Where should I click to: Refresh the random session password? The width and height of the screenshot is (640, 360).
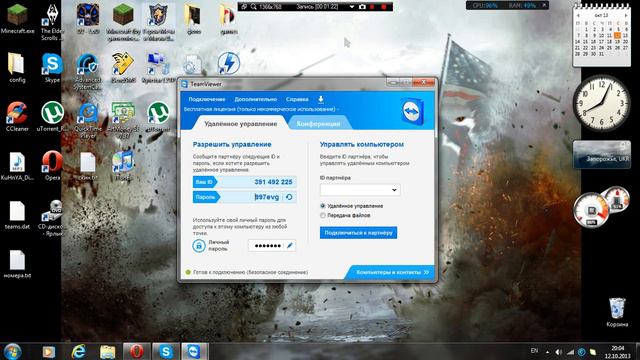(x=289, y=197)
